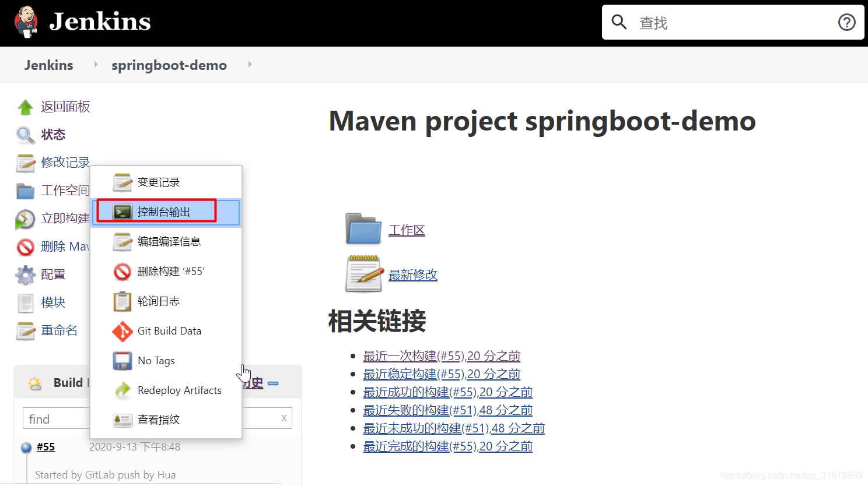Click the red 删除 Maven icon in sidebar
Image resolution: width=868 pixels, height=486 pixels.
tap(25, 246)
